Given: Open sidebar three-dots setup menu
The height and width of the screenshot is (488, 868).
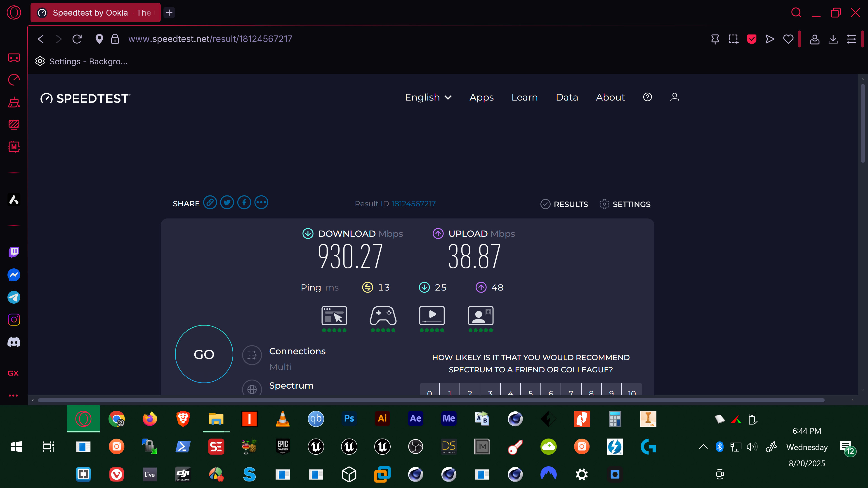Looking at the screenshot, I should pos(13,396).
